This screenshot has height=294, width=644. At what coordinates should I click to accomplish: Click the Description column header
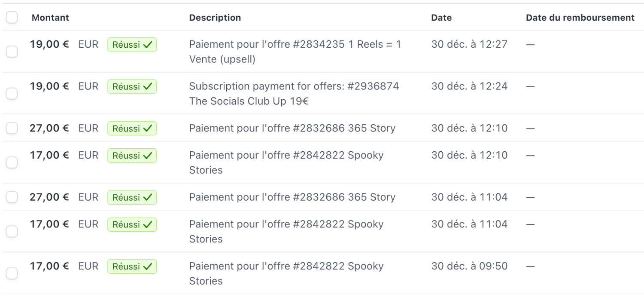click(x=215, y=18)
